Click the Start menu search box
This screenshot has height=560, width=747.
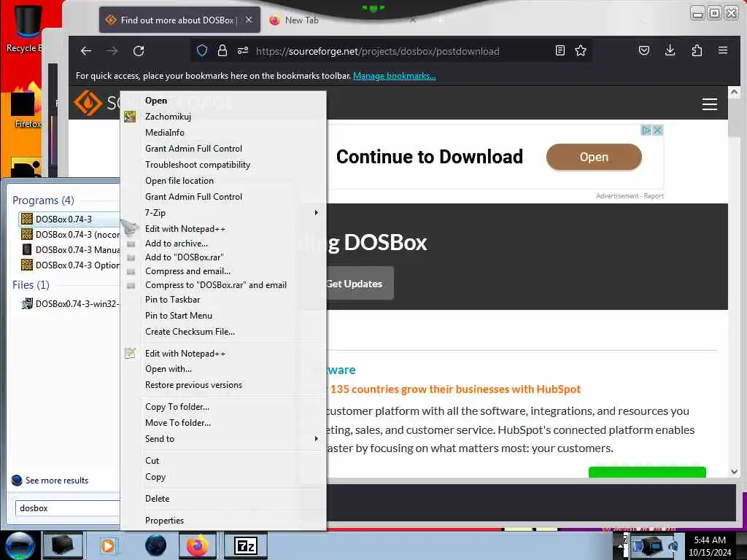[x=67, y=508]
